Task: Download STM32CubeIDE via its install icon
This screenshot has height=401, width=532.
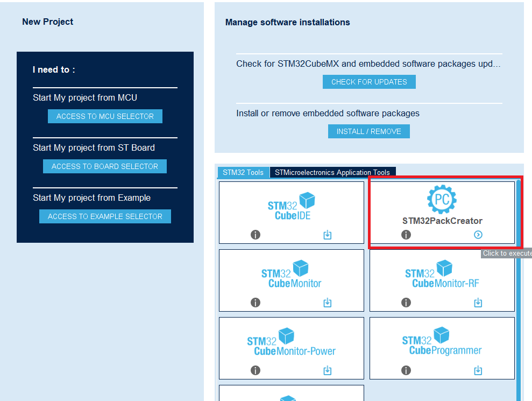Action: point(328,235)
